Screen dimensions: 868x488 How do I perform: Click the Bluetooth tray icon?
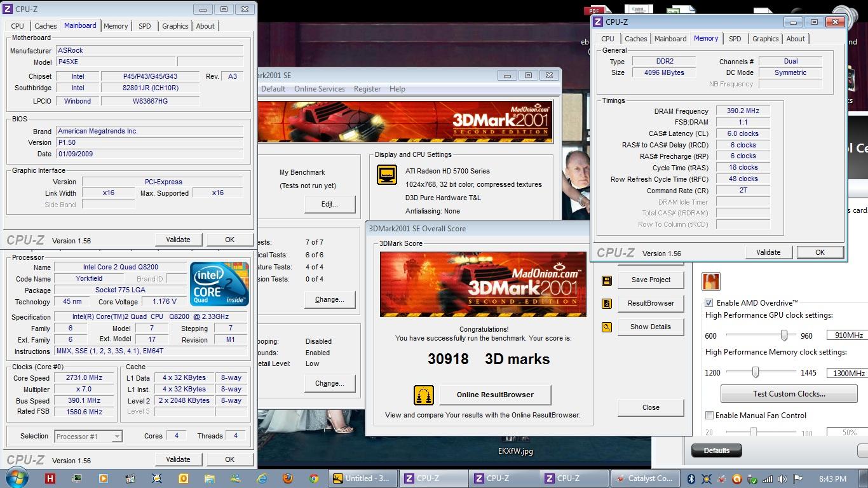[691, 479]
